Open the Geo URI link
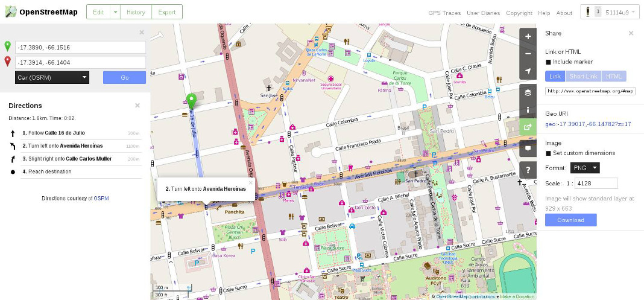 click(x=588, y=124)
